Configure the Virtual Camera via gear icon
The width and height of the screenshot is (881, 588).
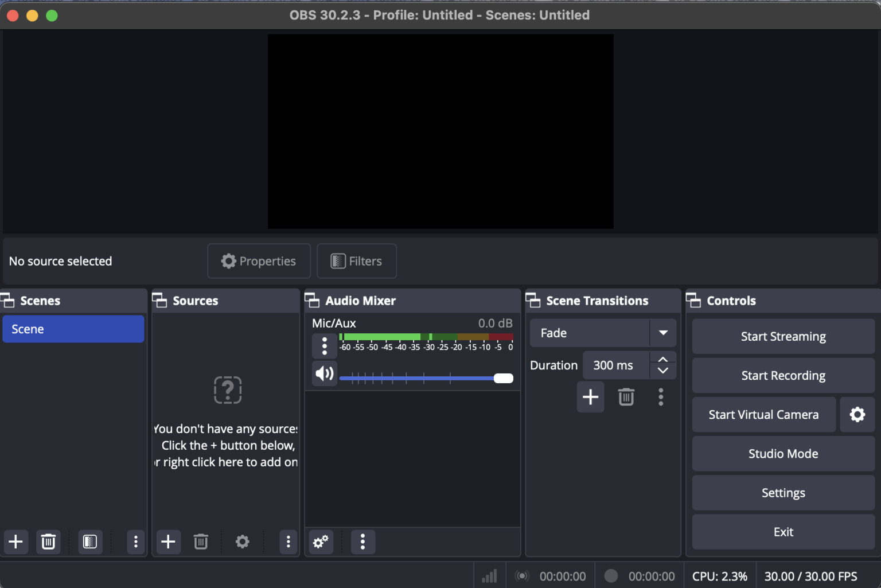[857, 414]
